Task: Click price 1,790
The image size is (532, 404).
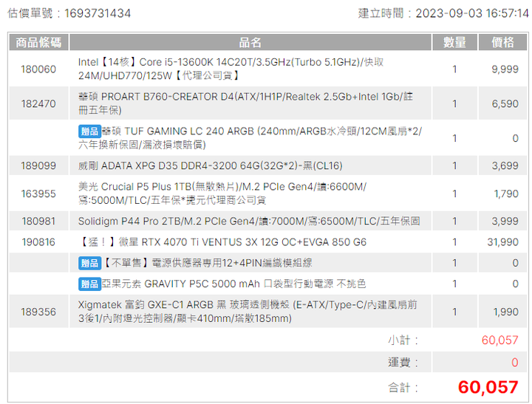Action: click(x=506, y=194)
